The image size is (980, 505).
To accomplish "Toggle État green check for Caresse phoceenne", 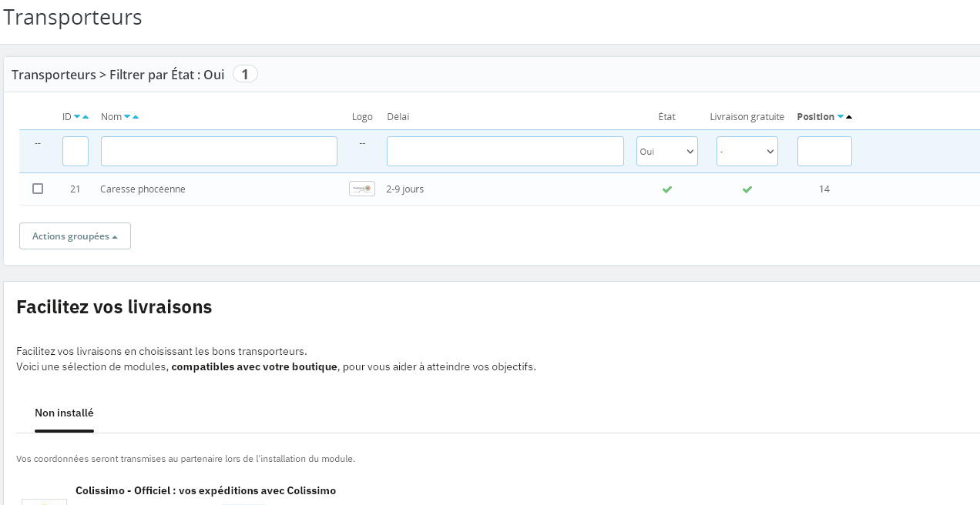I will coord(667,189).
